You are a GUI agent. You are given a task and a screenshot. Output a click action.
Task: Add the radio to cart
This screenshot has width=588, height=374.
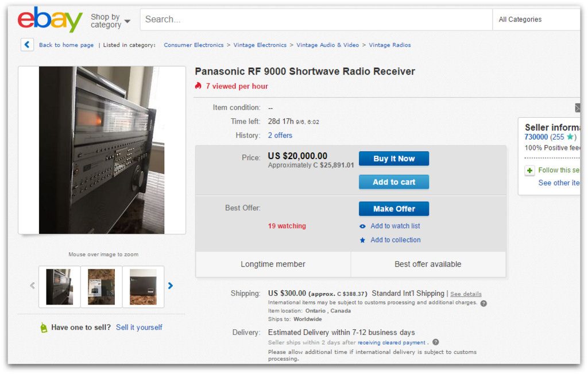(394, 182)
